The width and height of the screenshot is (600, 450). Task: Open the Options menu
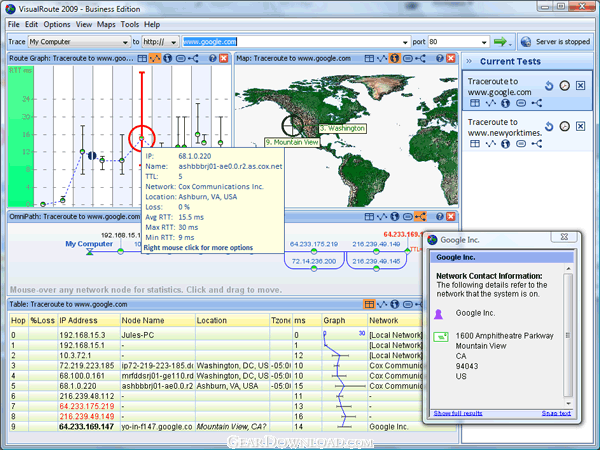pyautogui.click(x=57, y=24)
